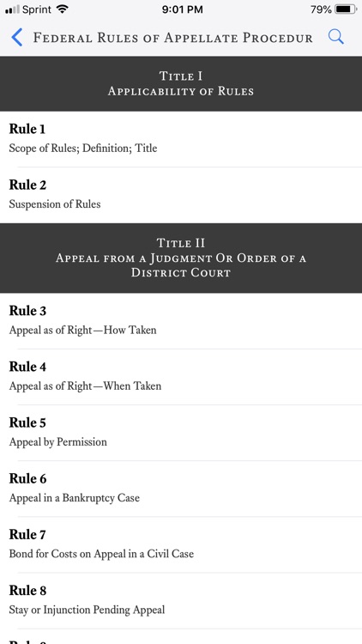Open search with the magnifying glass icon
The width and height of the screenshot is (362, 644).
(335, 37)
